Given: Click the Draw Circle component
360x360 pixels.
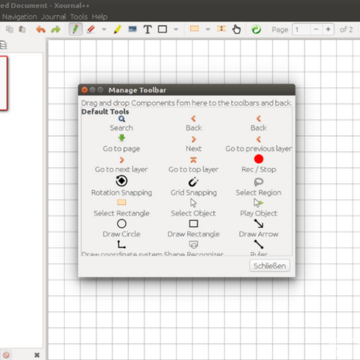Looking at the screenshot, I should pos(121,228).
